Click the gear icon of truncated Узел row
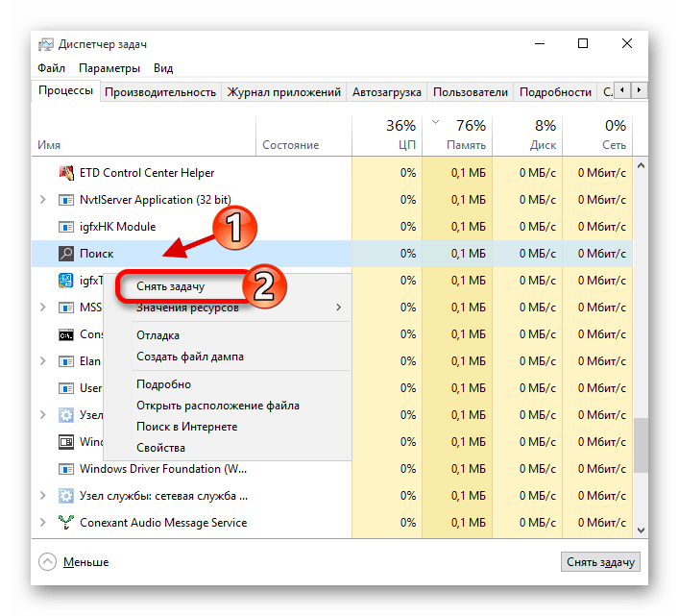This screenshot has width=679, height=616. coord(66,415)
